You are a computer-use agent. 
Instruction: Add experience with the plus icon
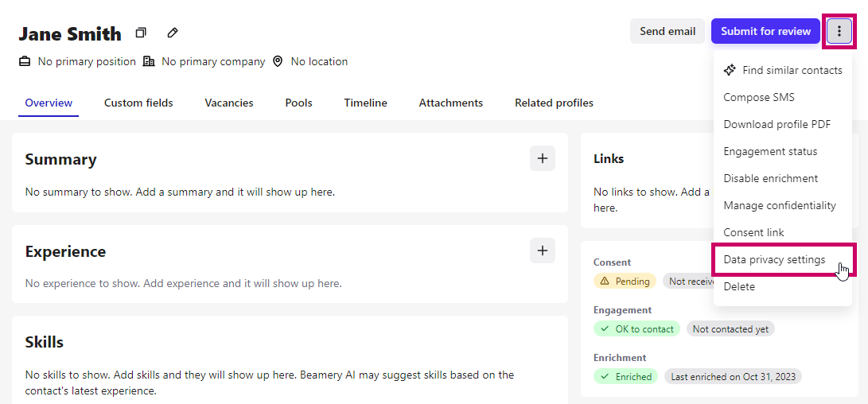pyautogui.click(x=543, y=251)
